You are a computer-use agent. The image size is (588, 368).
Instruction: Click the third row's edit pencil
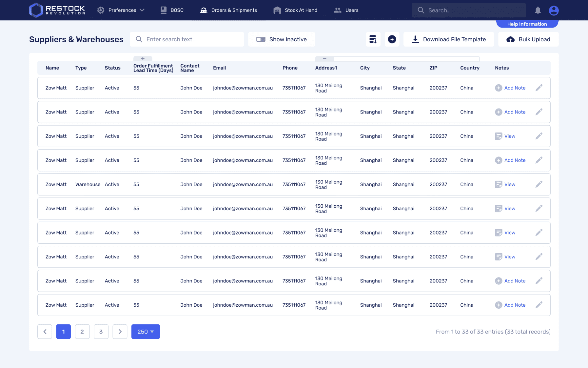539,136
